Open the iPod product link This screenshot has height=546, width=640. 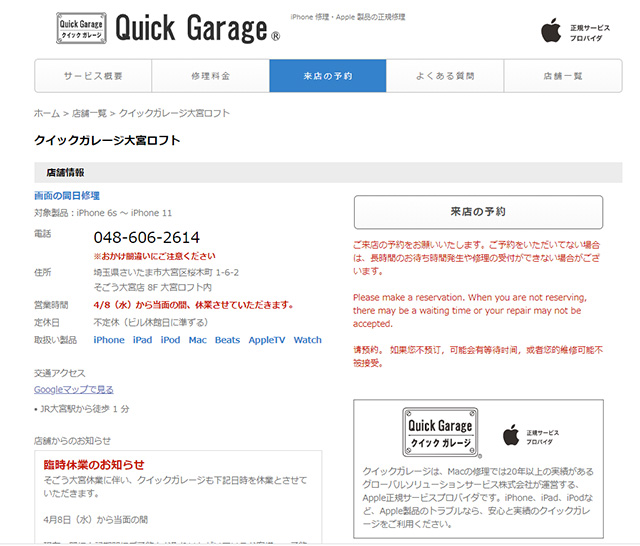click(x=170, y=340)
